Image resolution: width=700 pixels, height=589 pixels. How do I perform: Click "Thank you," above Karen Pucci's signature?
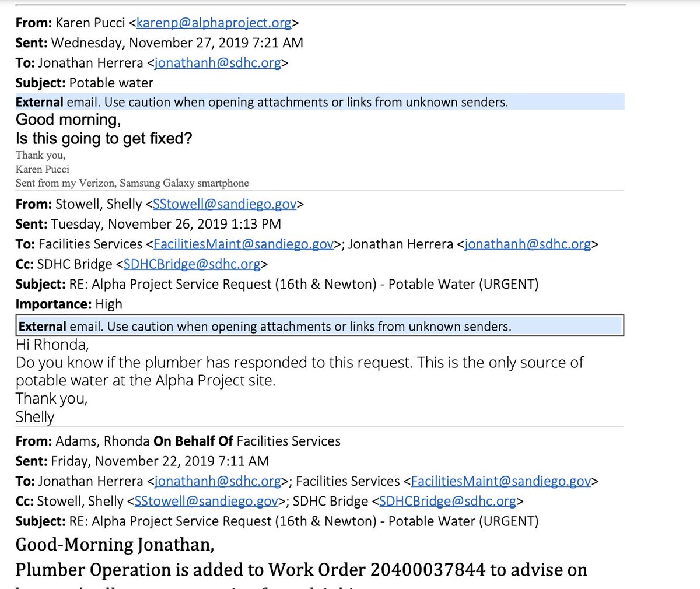tap(41, 155)
